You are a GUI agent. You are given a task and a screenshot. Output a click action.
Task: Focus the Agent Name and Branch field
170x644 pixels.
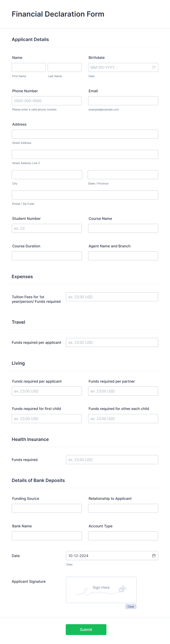(x=123, y=256)
